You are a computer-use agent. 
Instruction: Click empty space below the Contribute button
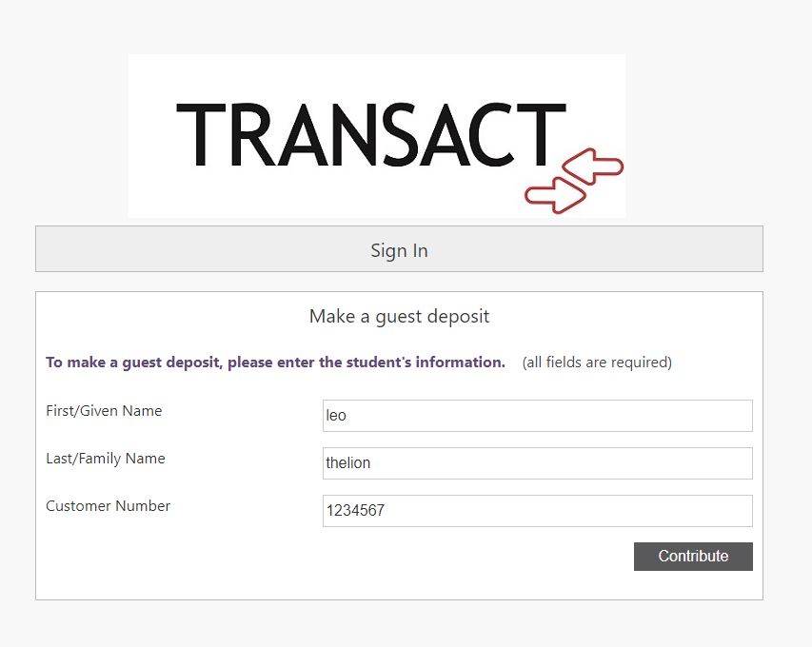(x=693, y=585)
